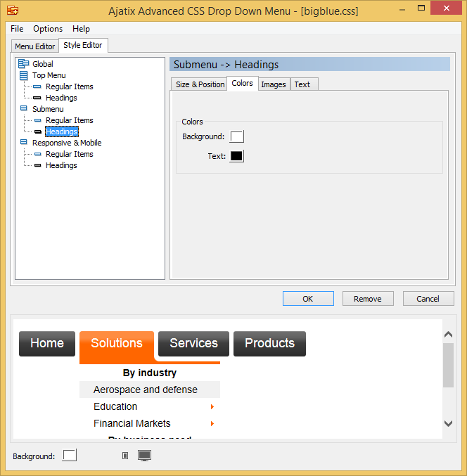The image size is (467, 476).
Task: Click the Submenu node icon in tree
Action: pyautogui.click(x=24, y=108)
